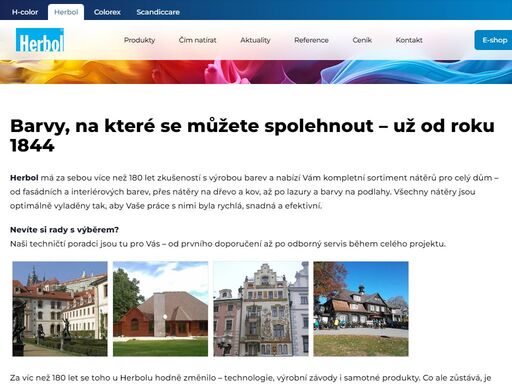View the decorated facade house photo
Screen dimensions: 512x384
coord(261,309)
